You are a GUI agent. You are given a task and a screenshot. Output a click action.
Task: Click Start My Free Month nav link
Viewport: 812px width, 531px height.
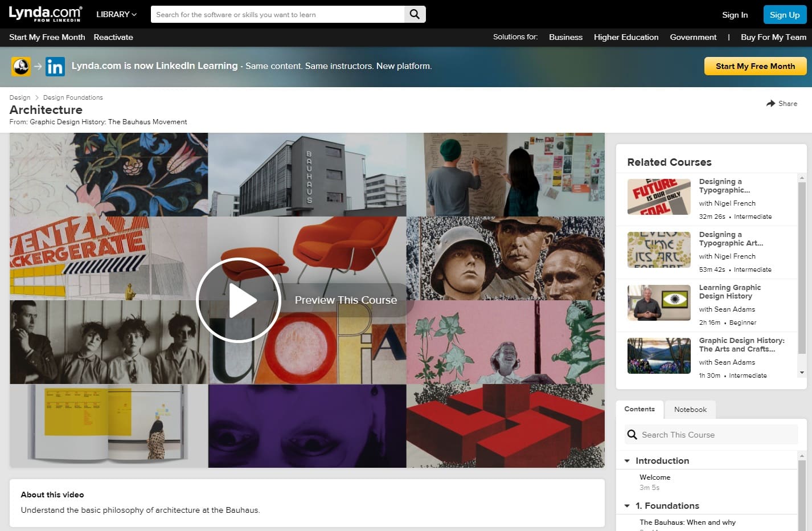[x=47, y=37]
